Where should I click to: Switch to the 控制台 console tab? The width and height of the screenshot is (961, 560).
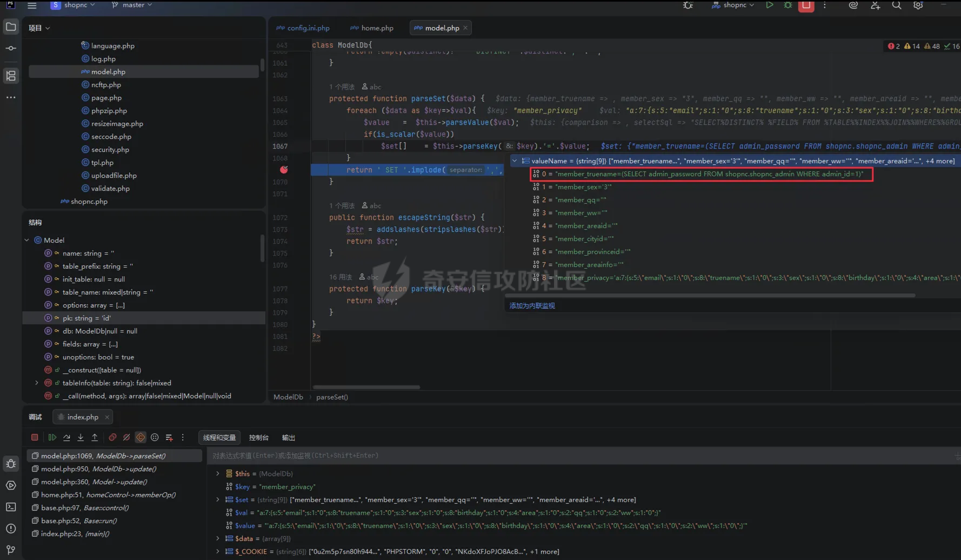(258, 437)
